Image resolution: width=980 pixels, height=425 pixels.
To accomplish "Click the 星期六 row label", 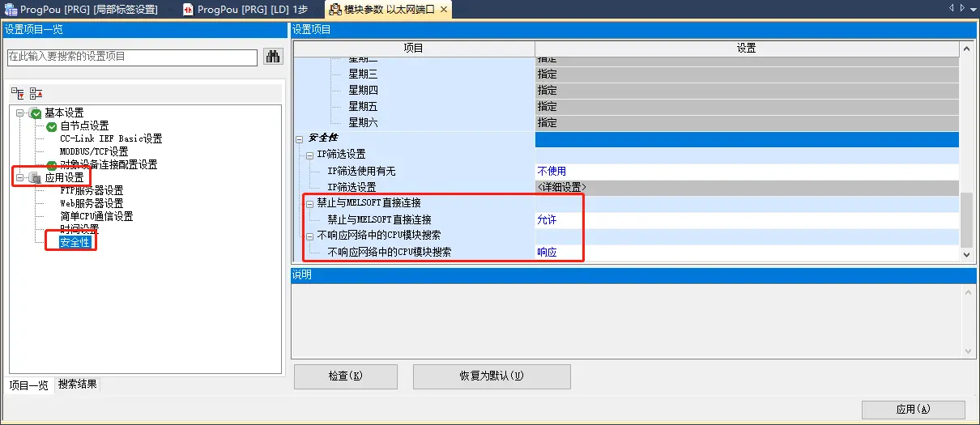I will tap(364, 122).
